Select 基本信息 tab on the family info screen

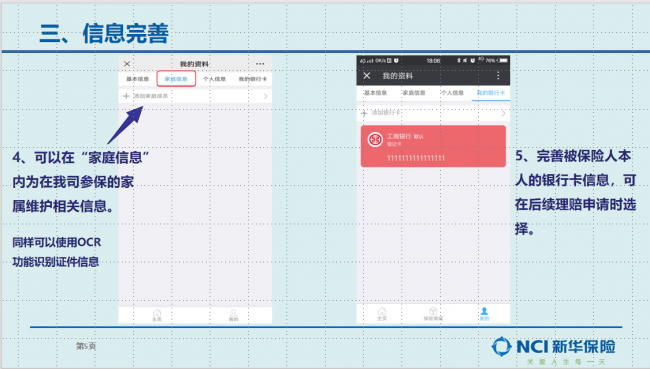(x=138, y=79)
